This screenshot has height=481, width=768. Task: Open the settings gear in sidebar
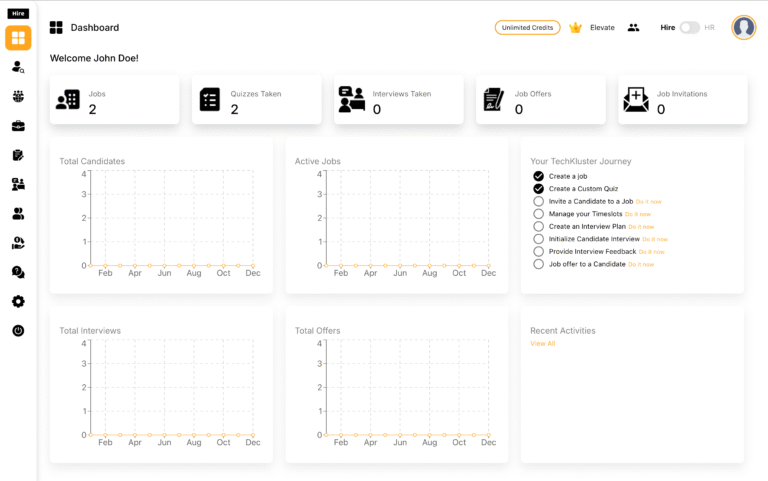coord(18,301)
